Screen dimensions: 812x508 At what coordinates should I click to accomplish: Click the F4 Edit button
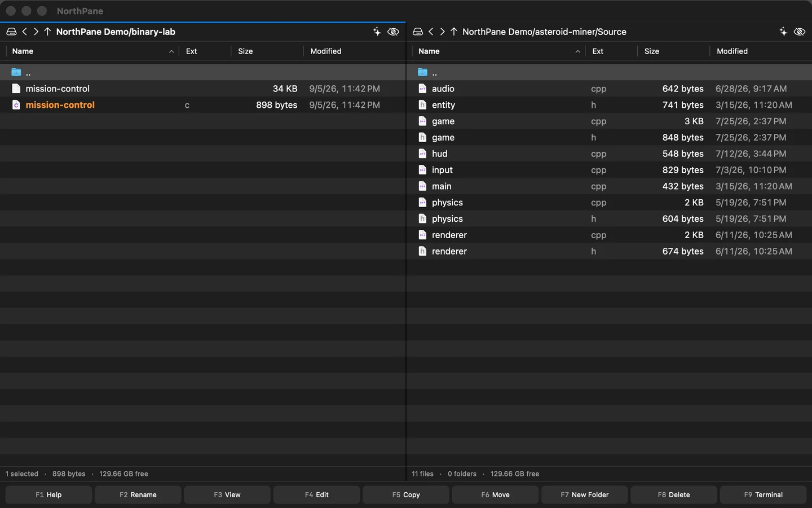(x=317, y=494)
